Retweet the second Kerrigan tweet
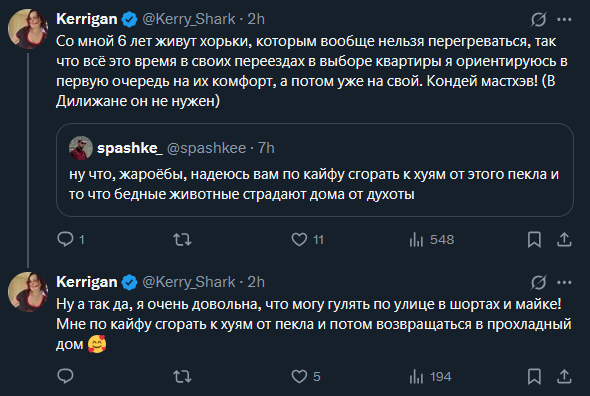Image resolution: width=590 pixels, height=396 pixels. point(182,376)
